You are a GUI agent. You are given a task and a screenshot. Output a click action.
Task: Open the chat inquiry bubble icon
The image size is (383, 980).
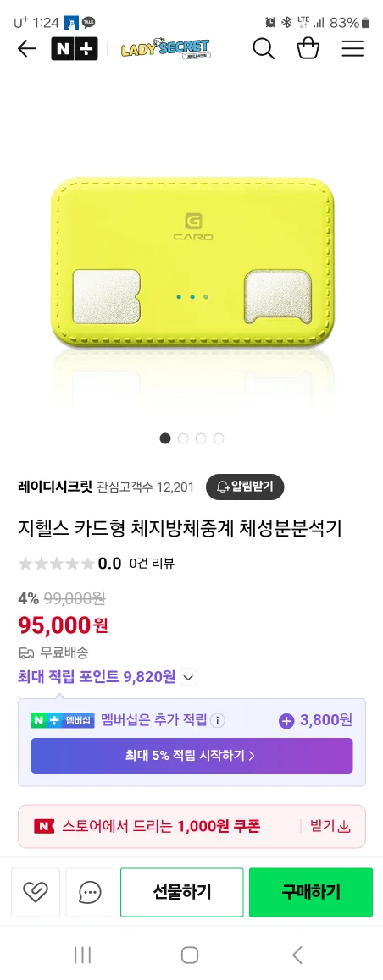coord(90,892)
